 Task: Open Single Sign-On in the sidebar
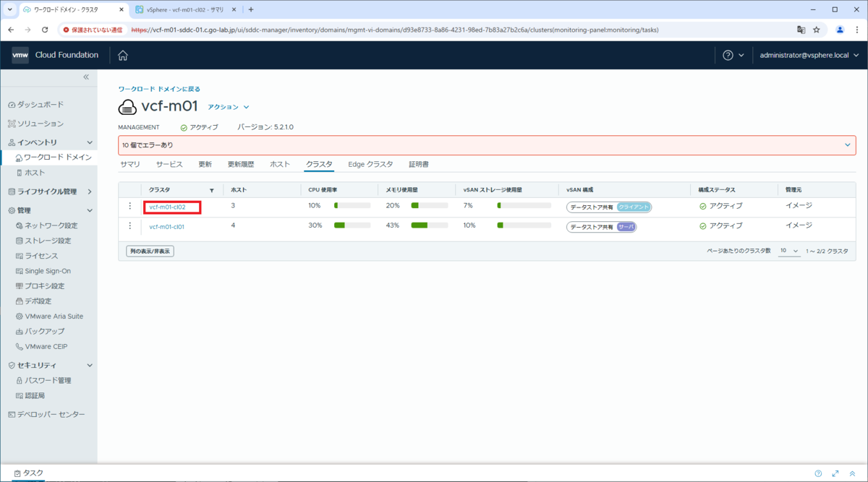tap(43, 271)
